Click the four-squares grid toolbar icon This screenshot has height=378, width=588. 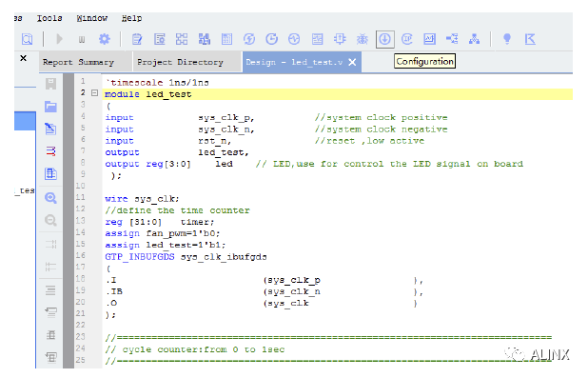(182, 39)
